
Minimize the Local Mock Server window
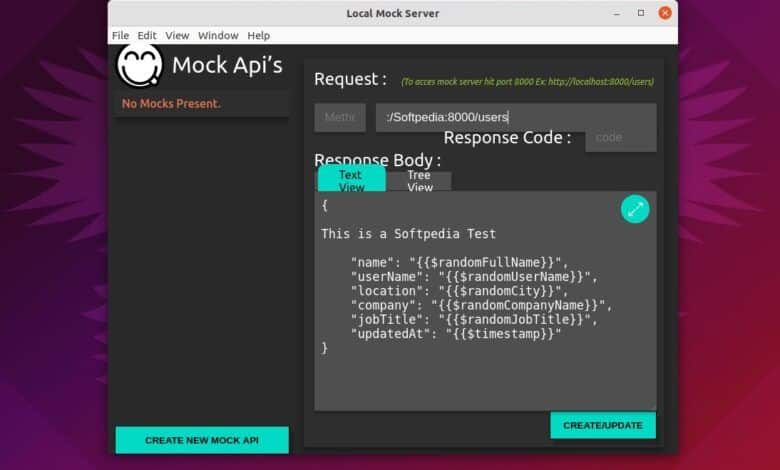click(x=617, y=13)
